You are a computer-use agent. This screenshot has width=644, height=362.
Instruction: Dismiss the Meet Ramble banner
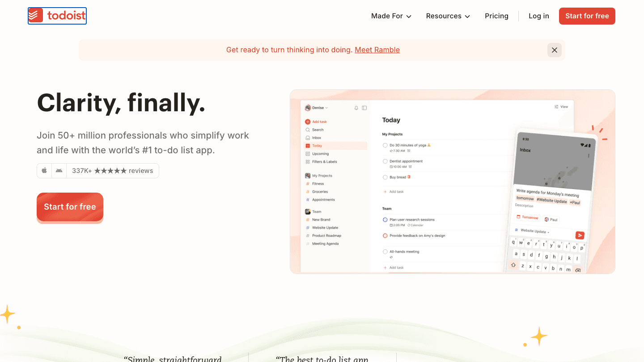pyautogui.click(x=555, y=50)
